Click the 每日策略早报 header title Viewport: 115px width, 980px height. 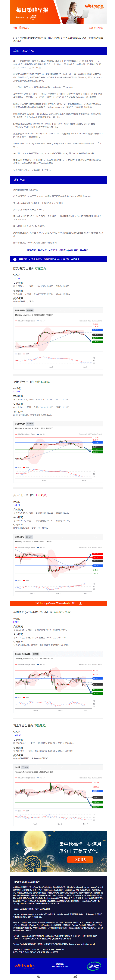pyautogui.click(x=32, y=10)
